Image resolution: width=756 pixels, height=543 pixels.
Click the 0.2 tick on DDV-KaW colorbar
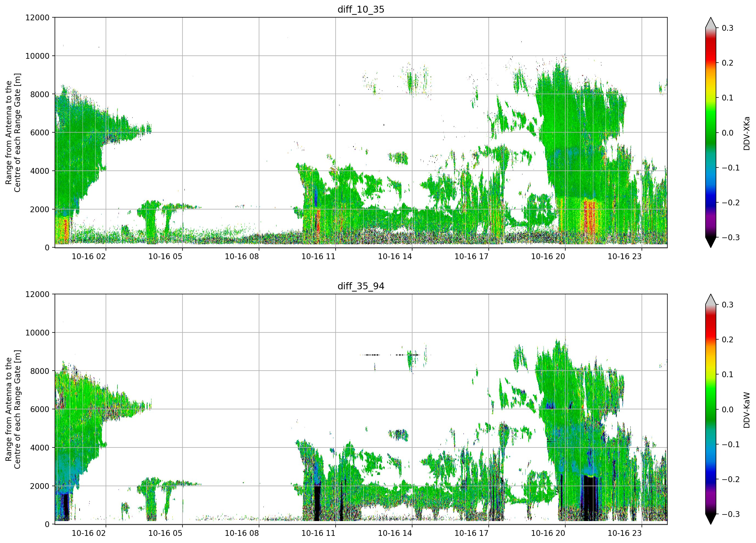pyautogui.click(x=727, y=340)
